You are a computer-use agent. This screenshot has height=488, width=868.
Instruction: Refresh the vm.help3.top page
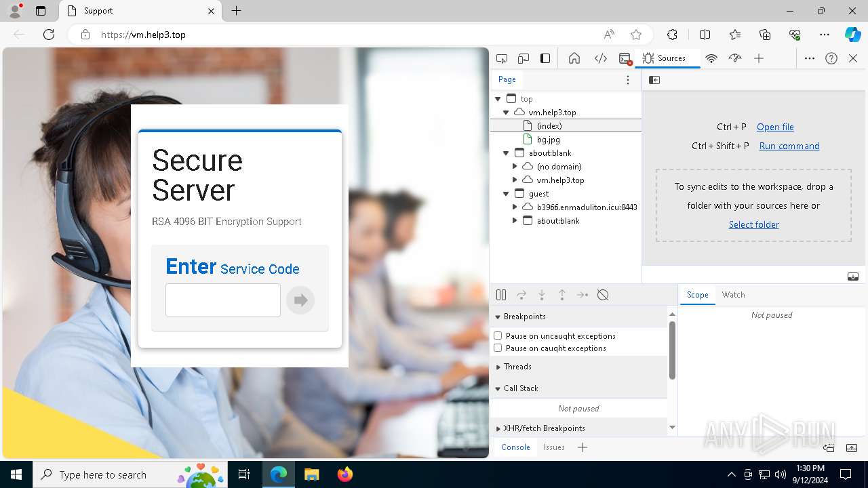49,35
